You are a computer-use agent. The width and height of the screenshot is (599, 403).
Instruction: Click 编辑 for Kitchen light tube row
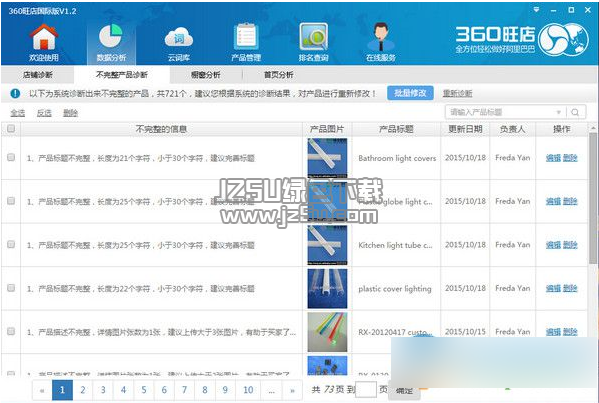click(x=553, y=245)
